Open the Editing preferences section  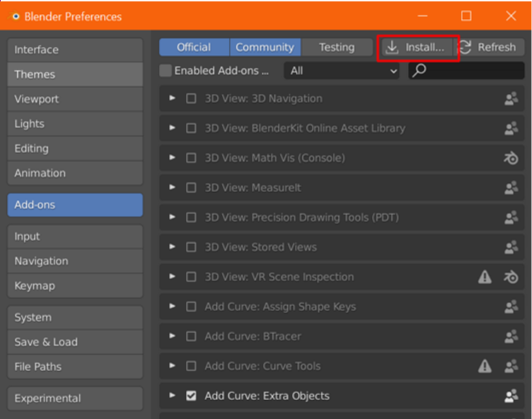coord(75,149)
